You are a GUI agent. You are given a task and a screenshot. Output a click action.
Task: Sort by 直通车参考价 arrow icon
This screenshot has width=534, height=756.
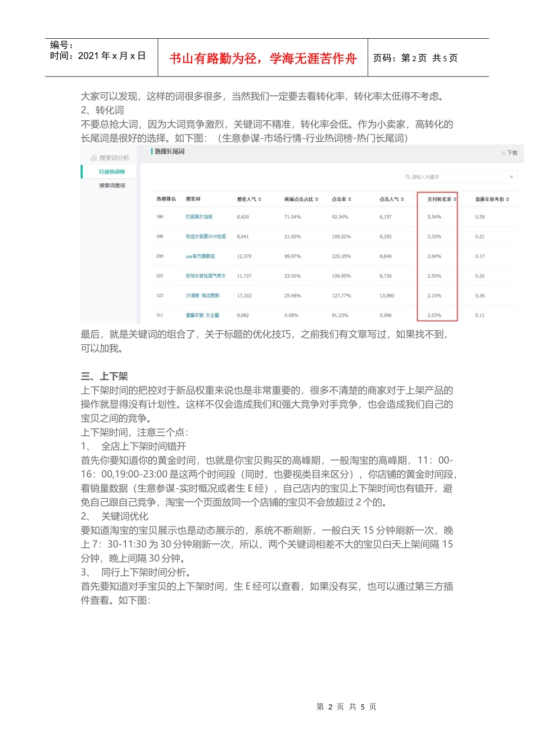point(508,199)
